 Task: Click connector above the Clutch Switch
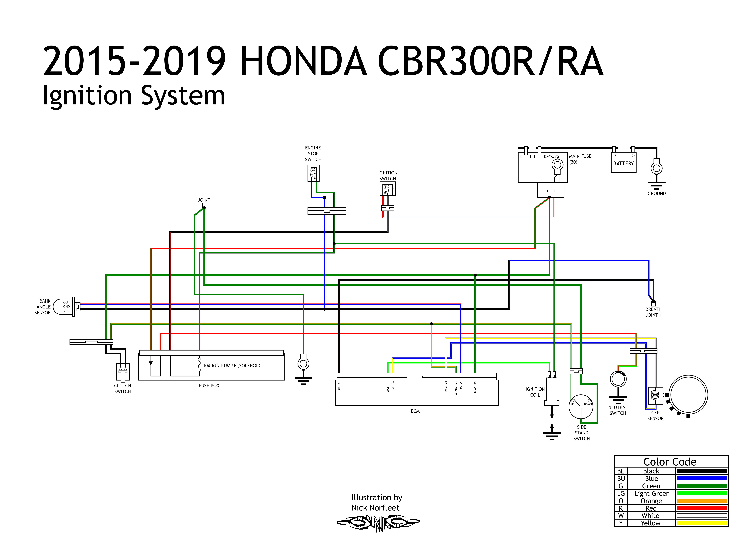tap(91, 342)
